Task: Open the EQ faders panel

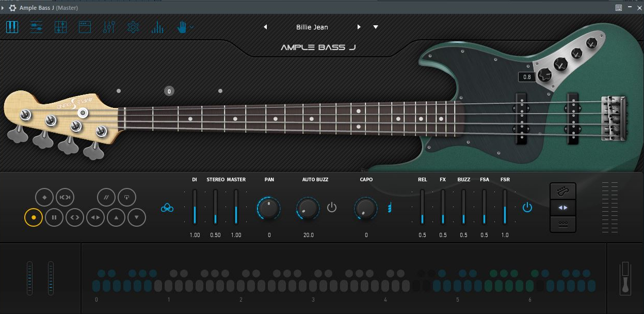Action: [109, 27]
